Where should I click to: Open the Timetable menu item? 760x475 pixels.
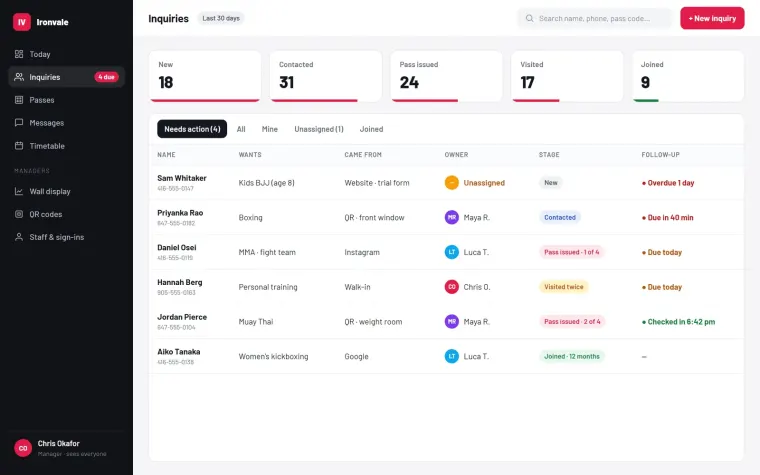click(x=66, y=145)
